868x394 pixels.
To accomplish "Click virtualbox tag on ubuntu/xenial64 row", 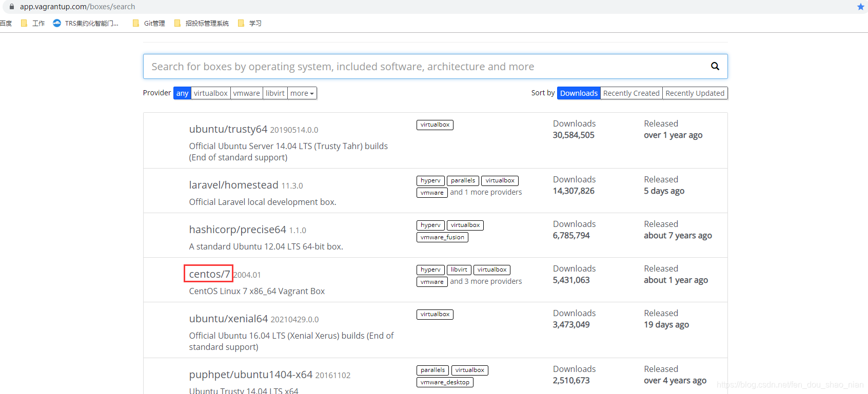I will coord(435,314).
